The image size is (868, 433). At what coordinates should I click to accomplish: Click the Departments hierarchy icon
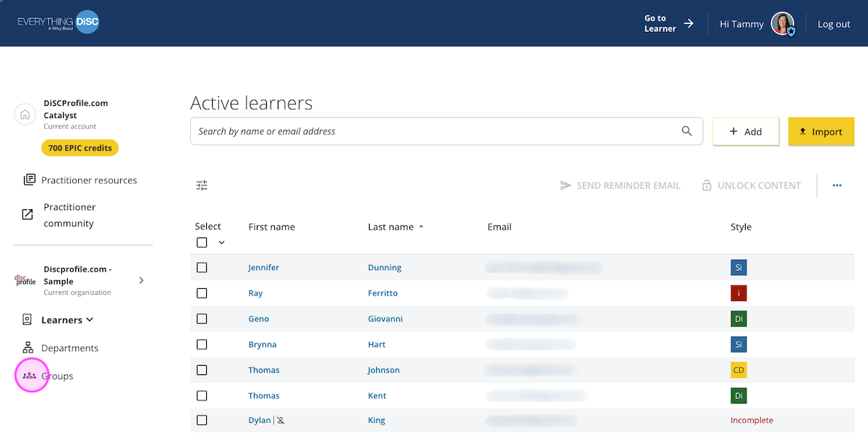click(x=28, y=348)
